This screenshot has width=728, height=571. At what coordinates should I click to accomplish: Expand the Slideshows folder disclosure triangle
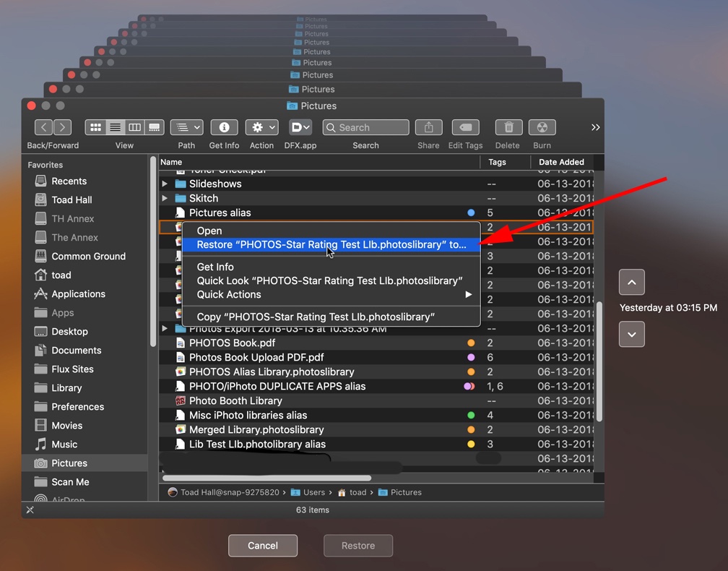[165, 184]
